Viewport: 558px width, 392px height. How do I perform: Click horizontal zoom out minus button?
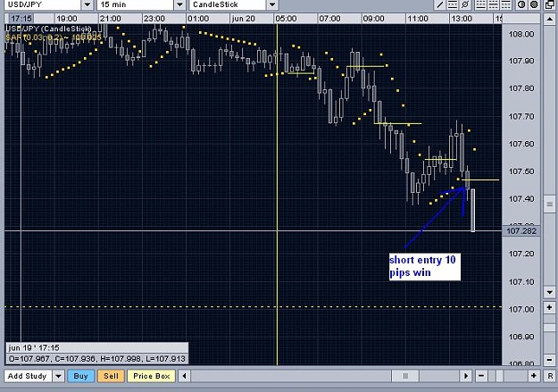tap(481, 376)
